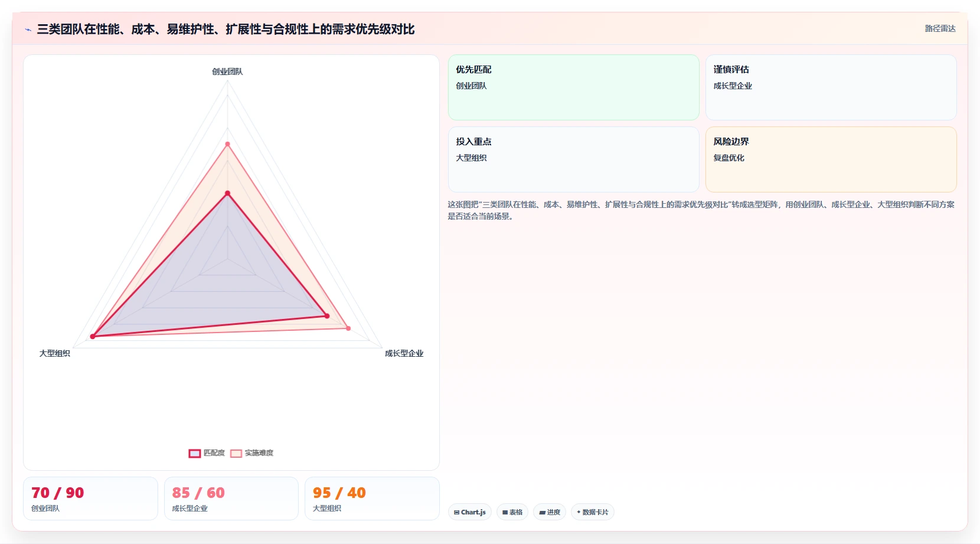Click the 进度 tag chip
Image resolution: width=980 pixels, height=544 pixels.
coord(550,512)
